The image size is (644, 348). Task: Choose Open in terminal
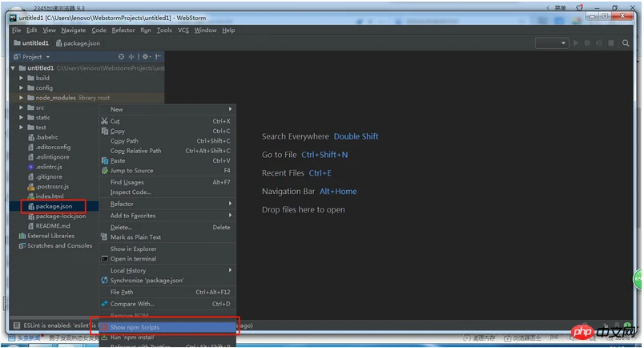pyautogui.click(x=167, y=259)
